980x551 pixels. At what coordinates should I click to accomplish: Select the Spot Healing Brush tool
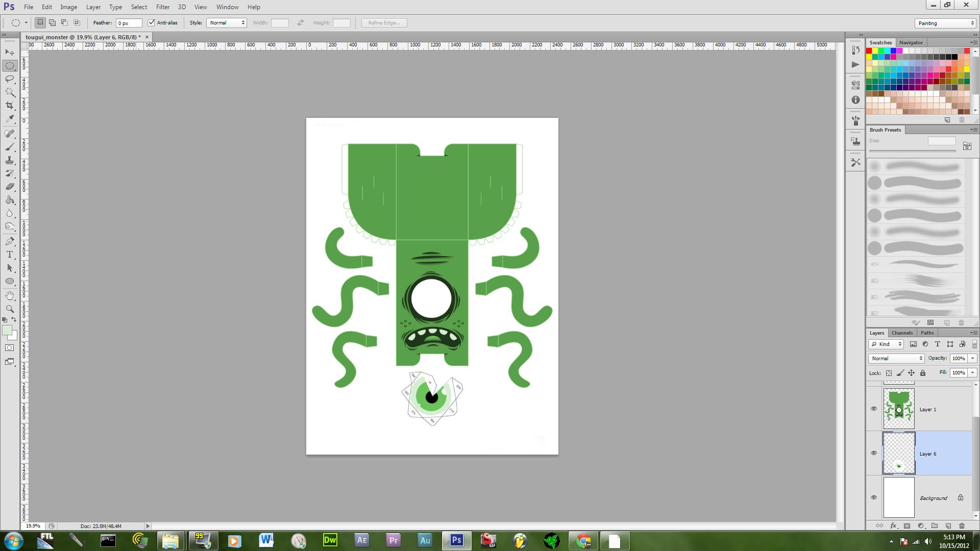pyautogui.click(x=10, y=134)
